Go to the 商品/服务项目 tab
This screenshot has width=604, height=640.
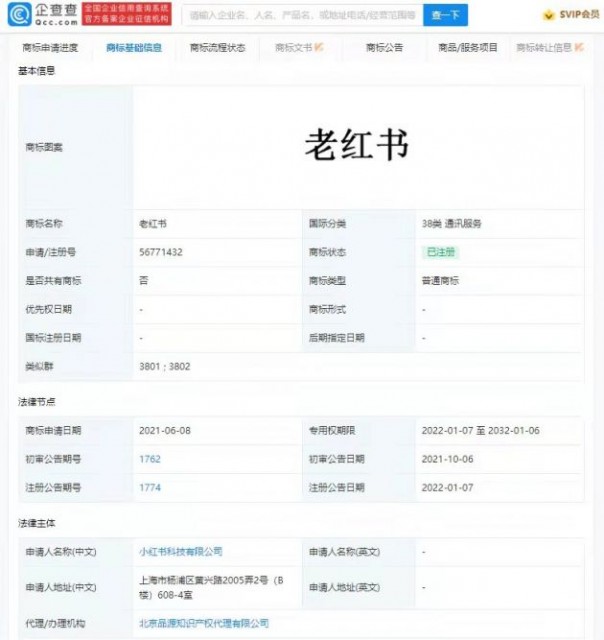[467, 47]
